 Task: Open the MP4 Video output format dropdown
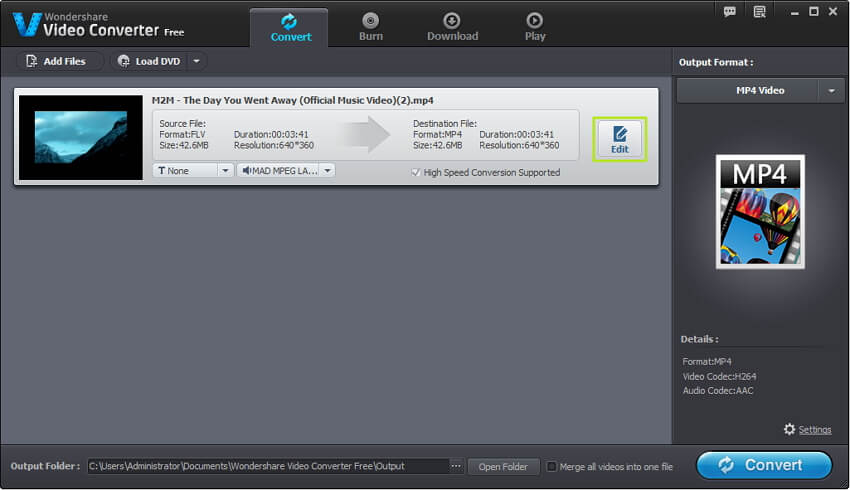point(831,91)
